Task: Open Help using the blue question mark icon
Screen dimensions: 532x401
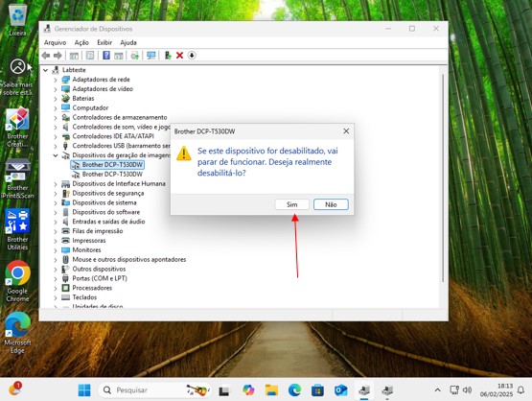Action: coord(106,56)
